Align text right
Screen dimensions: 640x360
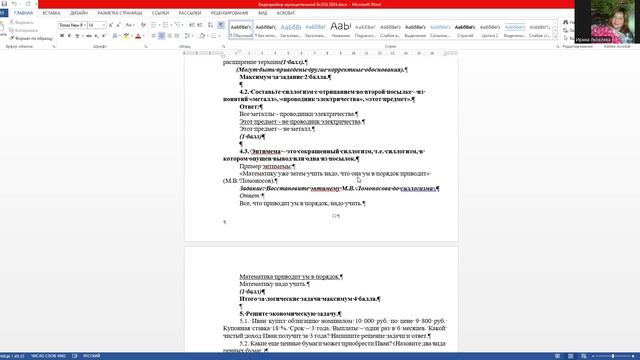169,36
